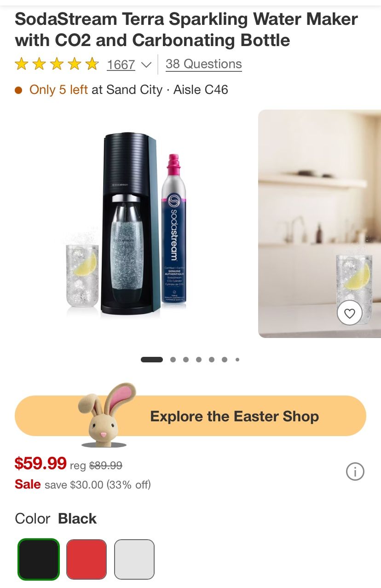Image resolution: width=381 pixels, height=588 pixels.
Task: View the kitchen lifestyle product image
Action: [x=319, y=224]
